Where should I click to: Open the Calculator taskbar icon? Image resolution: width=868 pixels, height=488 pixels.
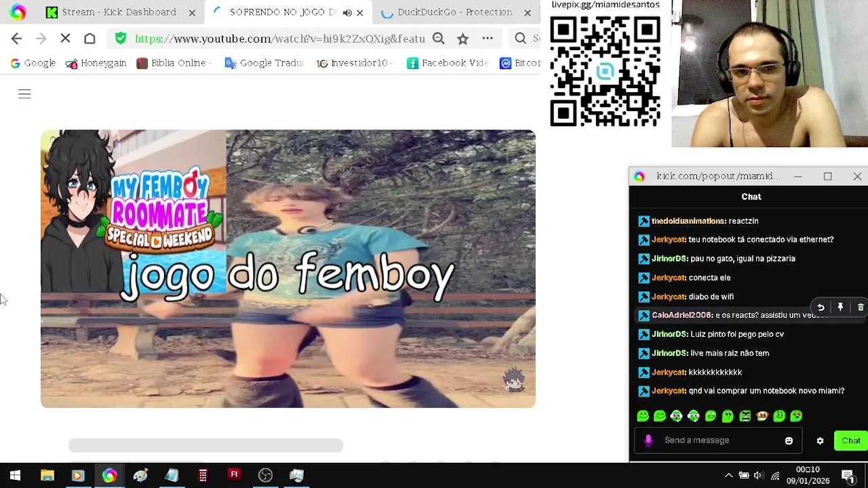203,476
